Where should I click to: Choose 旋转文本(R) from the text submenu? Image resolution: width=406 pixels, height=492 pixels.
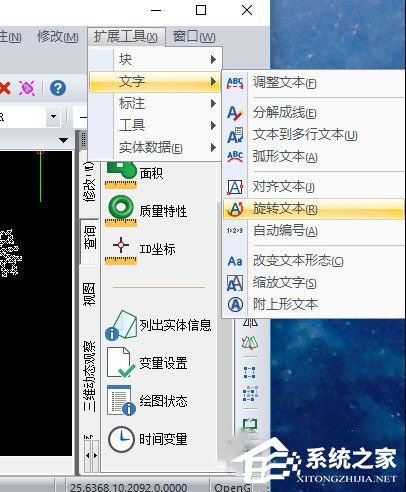click(313, 209)
